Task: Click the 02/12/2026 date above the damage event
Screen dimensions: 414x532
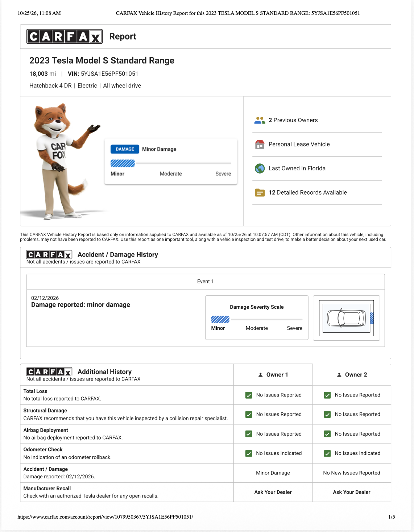Action: tap(45, 298)
